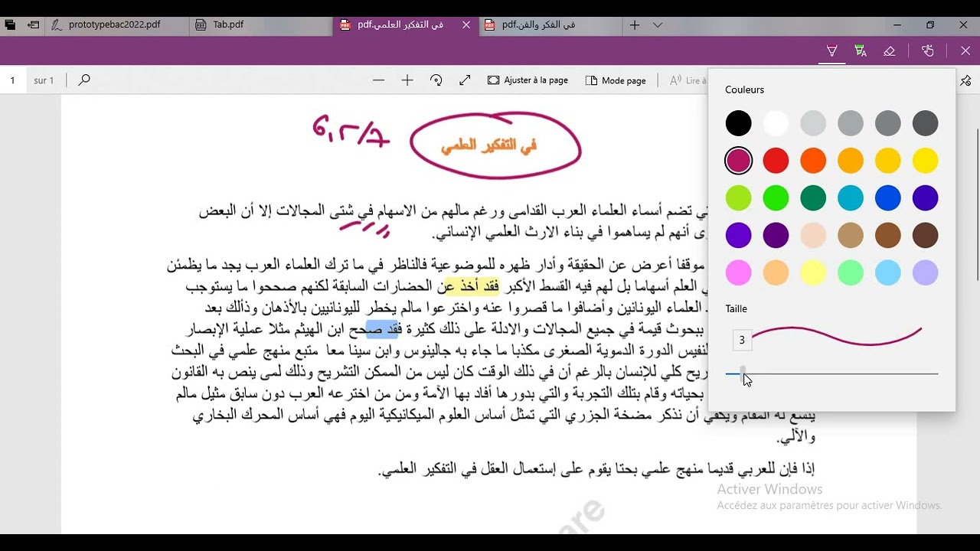Viewport: 980px width, 551px height.
Task: Open Mode page options
Action: pos(616,80)
